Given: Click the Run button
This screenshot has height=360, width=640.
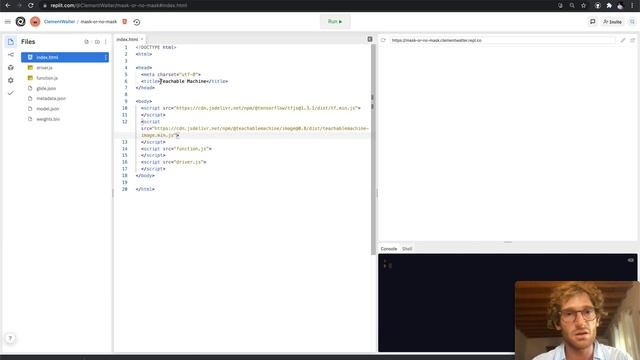Looking at the screenshot, I should coord(335,22).
